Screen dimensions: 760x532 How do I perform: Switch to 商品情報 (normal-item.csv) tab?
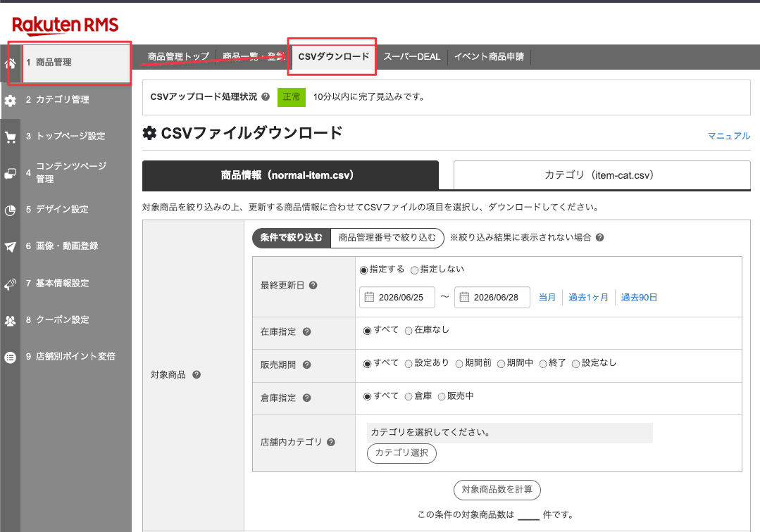coord(290,175)
